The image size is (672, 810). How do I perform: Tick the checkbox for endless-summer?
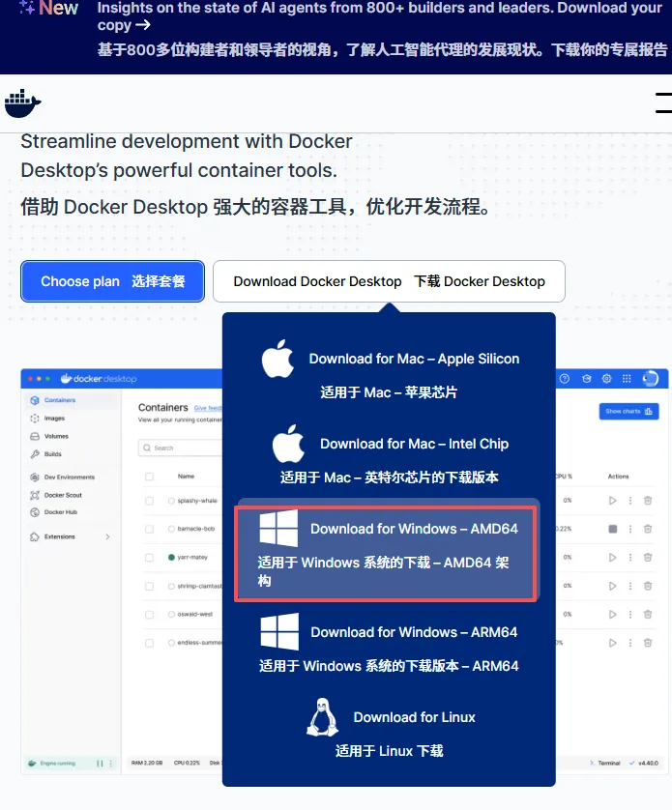(150, 643)
